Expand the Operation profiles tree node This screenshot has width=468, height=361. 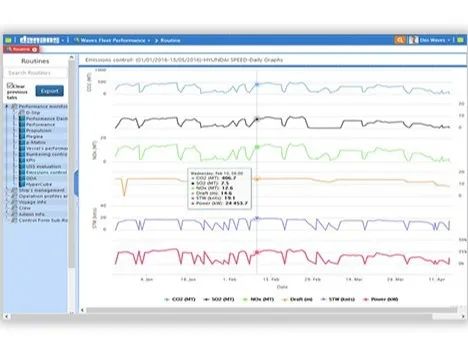tap(7, 196)
